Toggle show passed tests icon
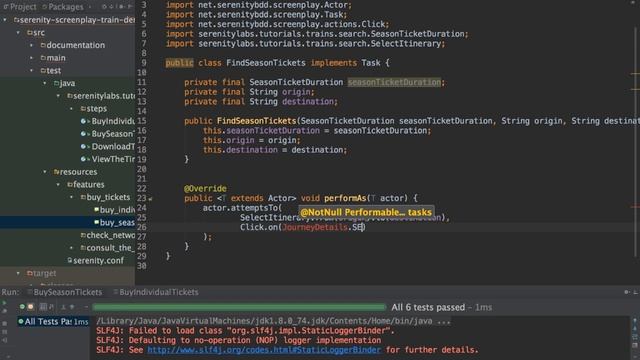 pos(22,307)
